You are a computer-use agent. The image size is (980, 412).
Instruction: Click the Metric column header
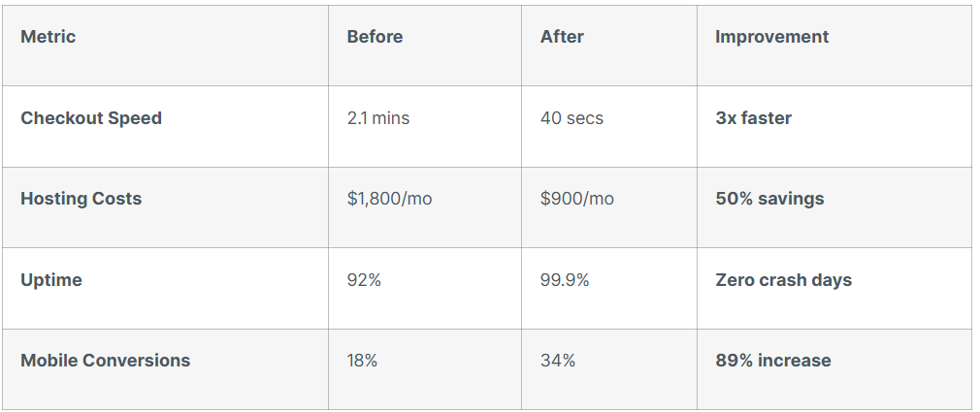[x=49, y=37]
